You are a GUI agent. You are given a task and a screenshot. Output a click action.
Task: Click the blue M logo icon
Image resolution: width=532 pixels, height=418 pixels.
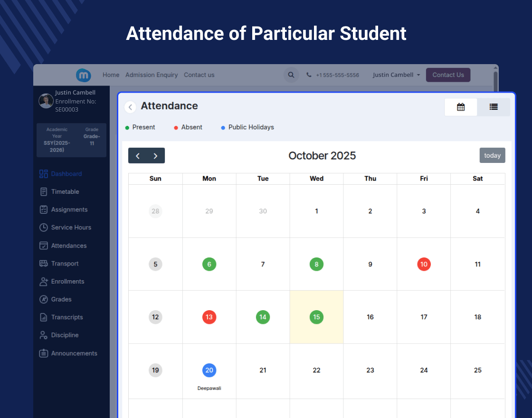[x=84, y=75]
